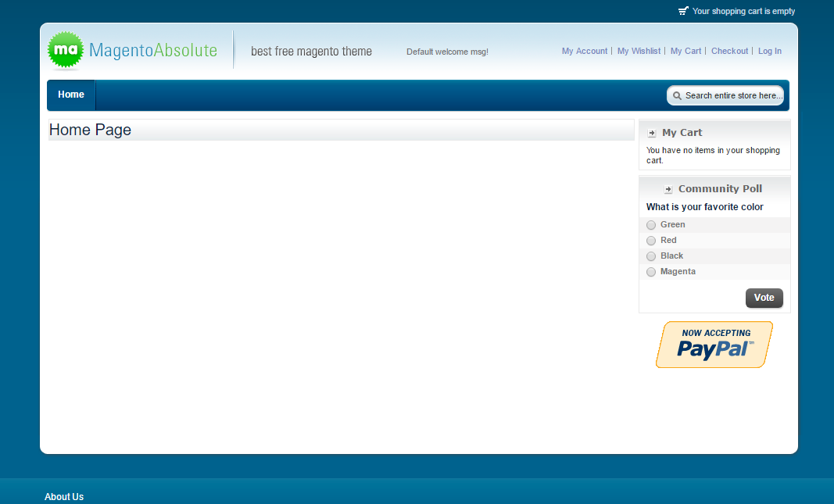Proceed to Checkout link
This screenshot has width=834, height=504.
(730, 51)
